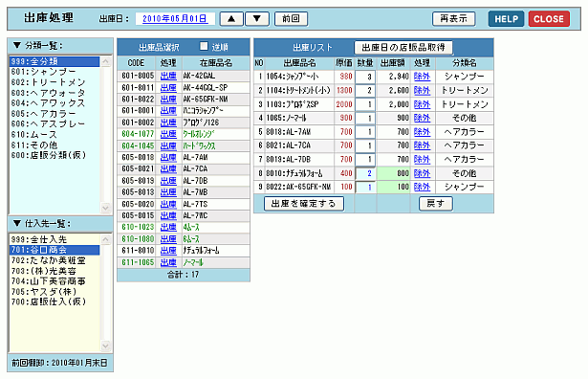Select 601:シャンプー in the category list
Image resolution: width=588 pixels, height=379 pixels.
[43, 72]
